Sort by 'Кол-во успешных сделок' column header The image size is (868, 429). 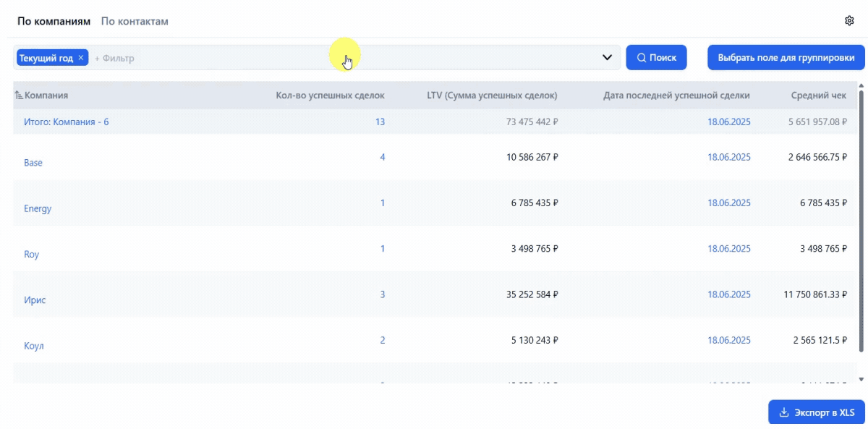[330, 95]
